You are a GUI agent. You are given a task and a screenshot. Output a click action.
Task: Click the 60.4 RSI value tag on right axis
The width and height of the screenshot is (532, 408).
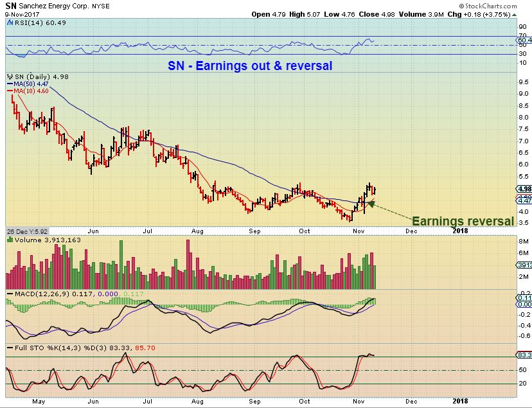[x=524, y=40]
